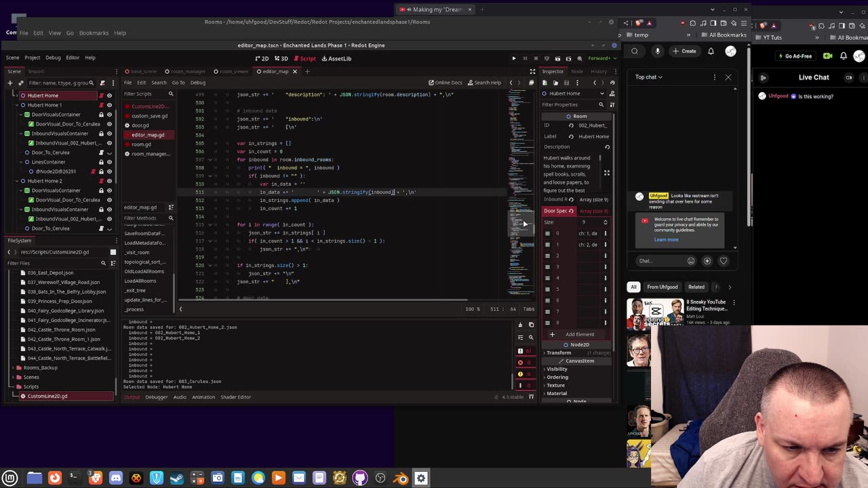
Task: Hide the @Node2D@26291 node
Action: pos(109,171)
